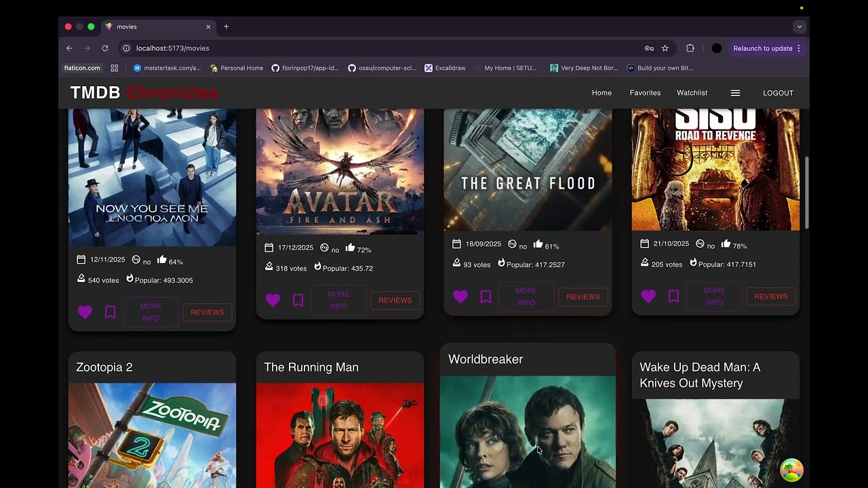Screen dimensions: 868x488
Task: Open florinpop17/app-ideas GitHub bookmark
Action: coord(305,68)
